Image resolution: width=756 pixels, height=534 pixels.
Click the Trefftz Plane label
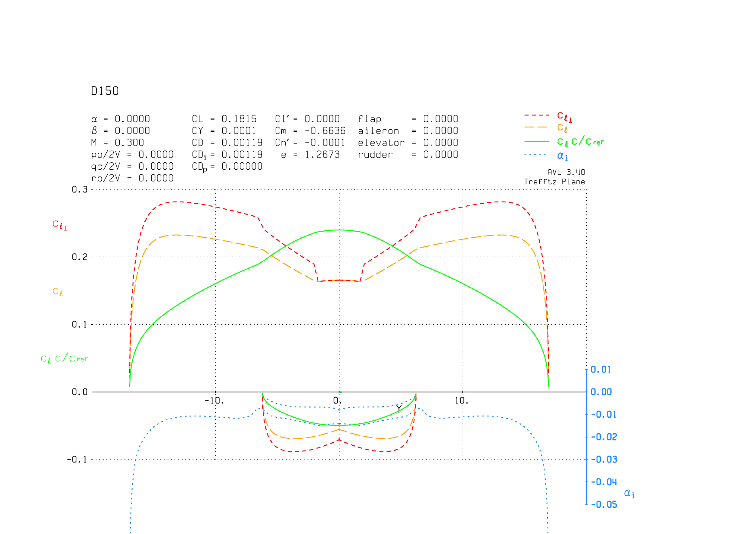tap(554, 182)
